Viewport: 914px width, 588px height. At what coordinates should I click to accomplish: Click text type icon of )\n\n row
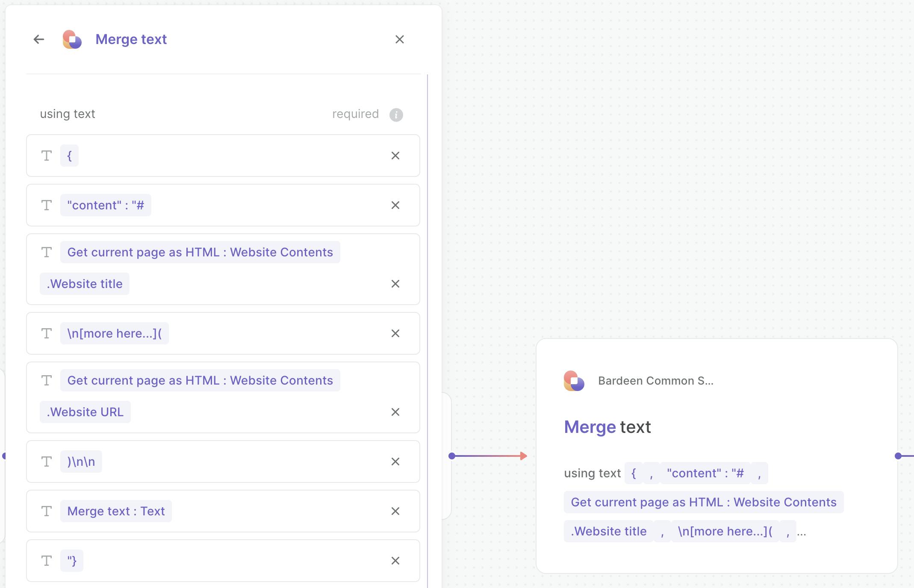pyautogui.click(x=47, y=462)
